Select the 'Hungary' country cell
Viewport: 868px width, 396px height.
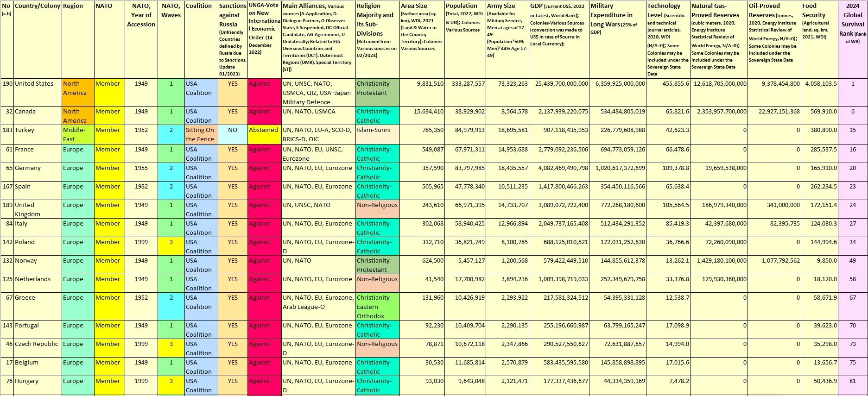(x=38, y=385)
